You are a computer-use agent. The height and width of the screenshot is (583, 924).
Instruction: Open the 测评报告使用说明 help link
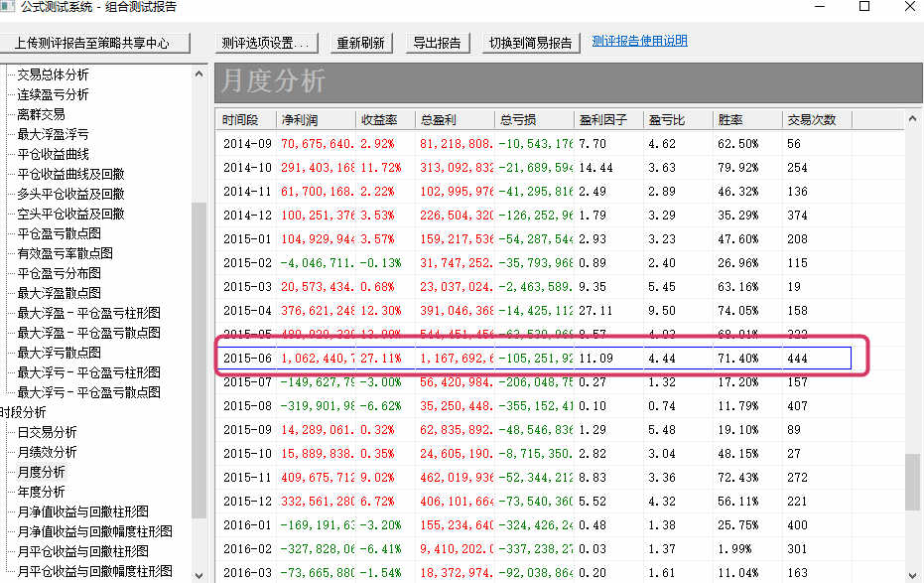pos(639,42)
